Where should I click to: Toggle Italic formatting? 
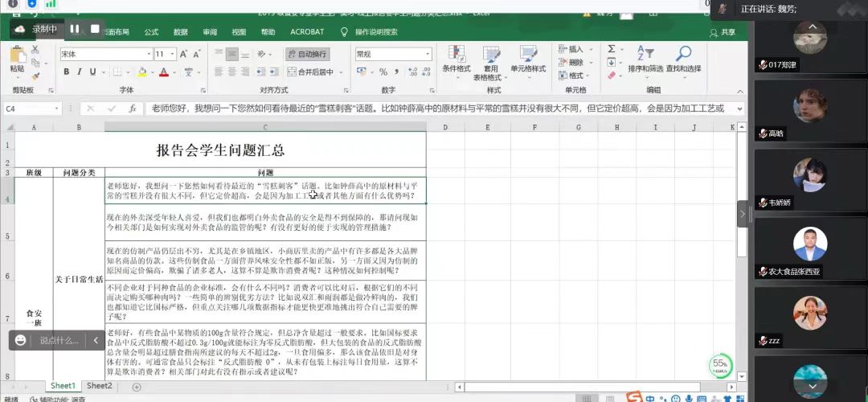80,72
